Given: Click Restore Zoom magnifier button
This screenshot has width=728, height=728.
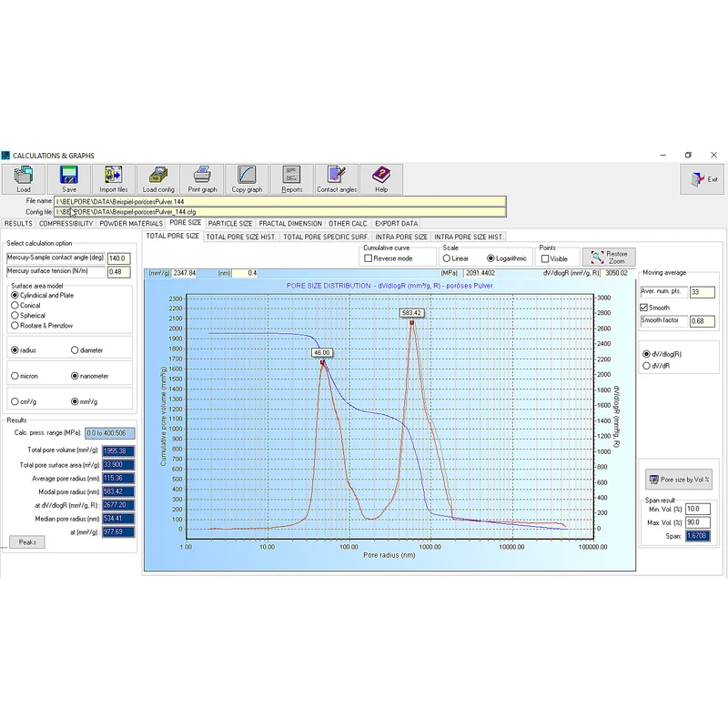Looking at the screenshot, I should (609, 258).
